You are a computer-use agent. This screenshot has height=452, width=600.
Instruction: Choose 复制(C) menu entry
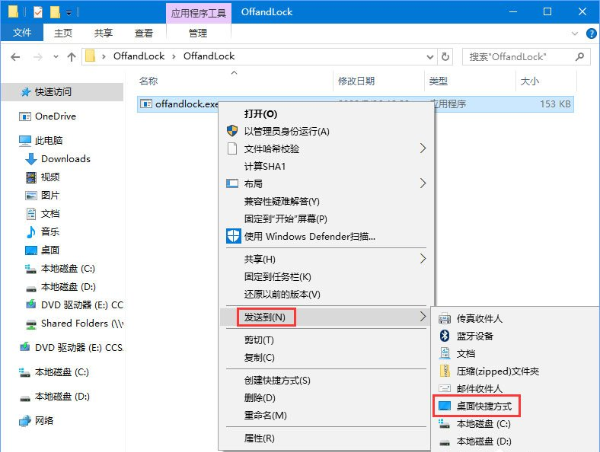(326, 357)
